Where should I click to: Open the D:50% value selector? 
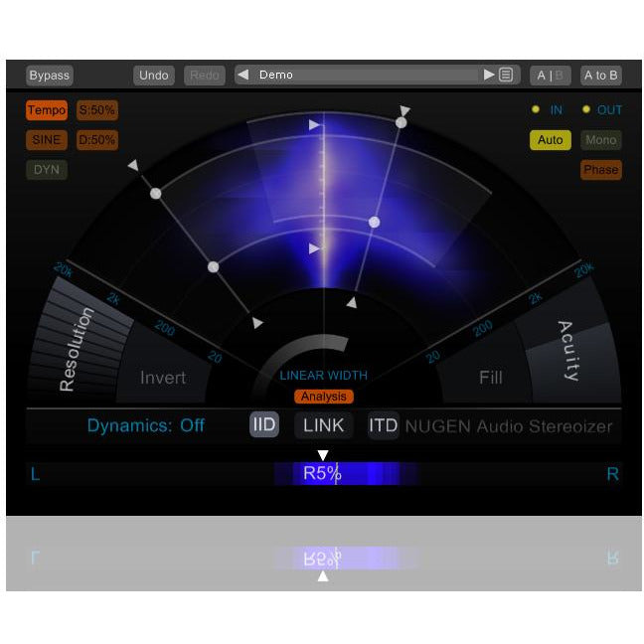[x=97, y=140]
